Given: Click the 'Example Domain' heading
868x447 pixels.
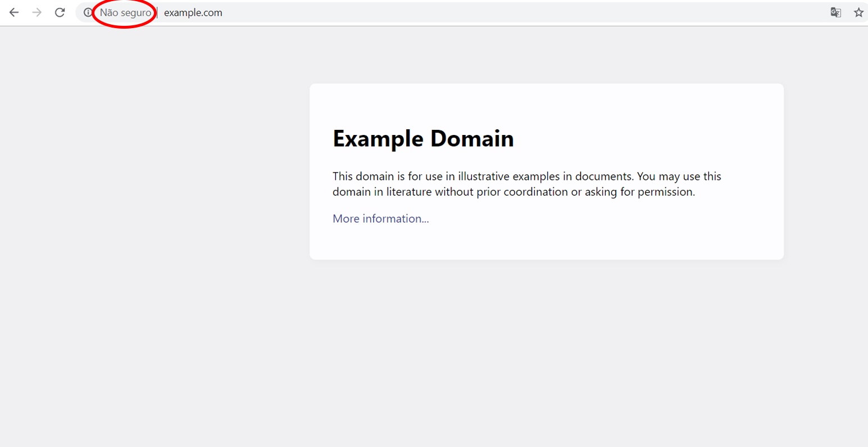Looking at the screenshot, I should click(423, 138).
